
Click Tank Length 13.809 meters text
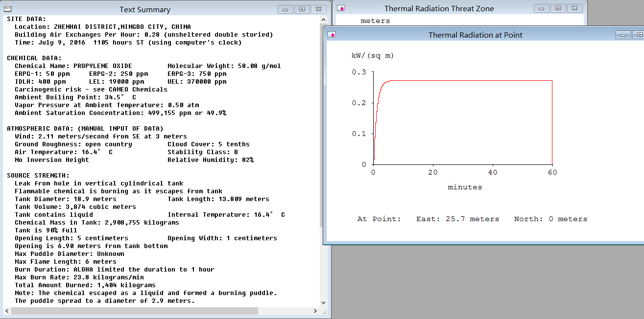pos(218,199)
